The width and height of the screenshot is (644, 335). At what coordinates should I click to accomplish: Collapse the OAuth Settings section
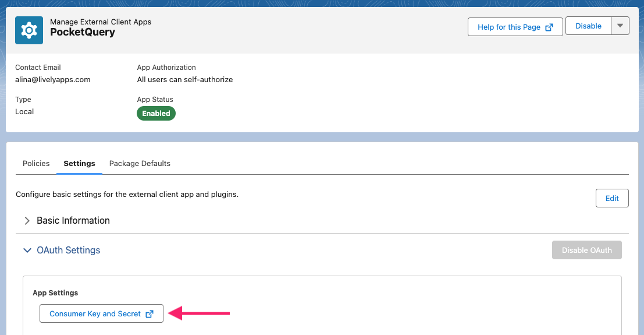[x=27, y=251]
